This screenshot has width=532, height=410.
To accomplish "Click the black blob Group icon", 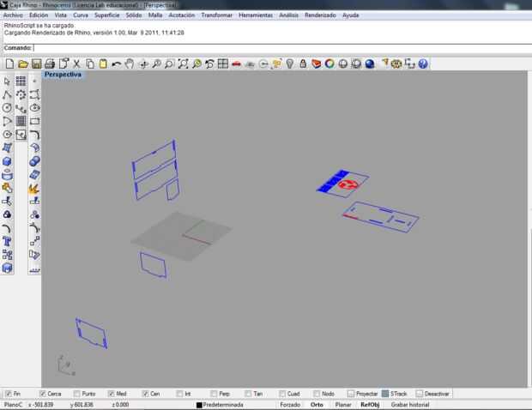I will click(x=7, y=214).
